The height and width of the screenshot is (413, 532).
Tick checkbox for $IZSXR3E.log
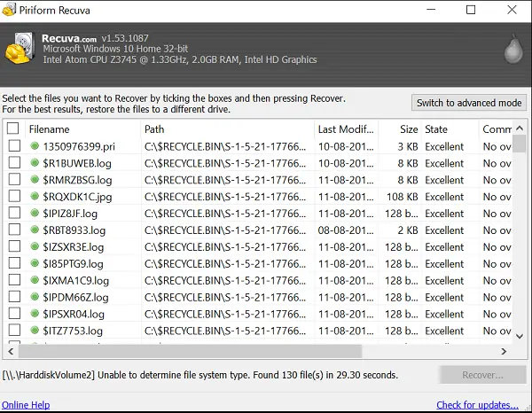pyautogui.click(x=14, y=246)
